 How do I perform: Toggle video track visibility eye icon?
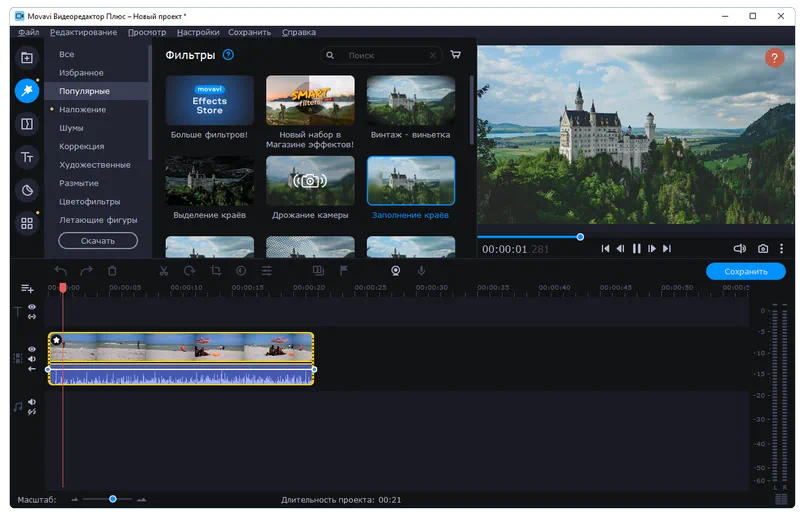(x=32, y=349)
